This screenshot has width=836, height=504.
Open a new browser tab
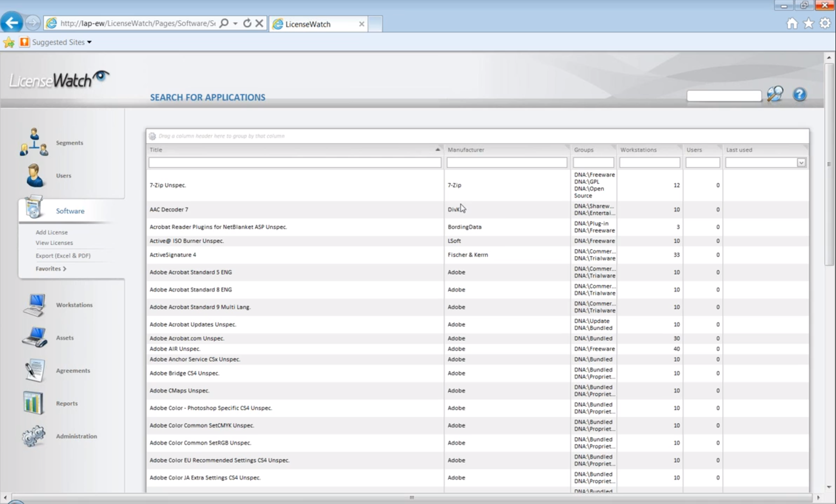click(375, 24)
